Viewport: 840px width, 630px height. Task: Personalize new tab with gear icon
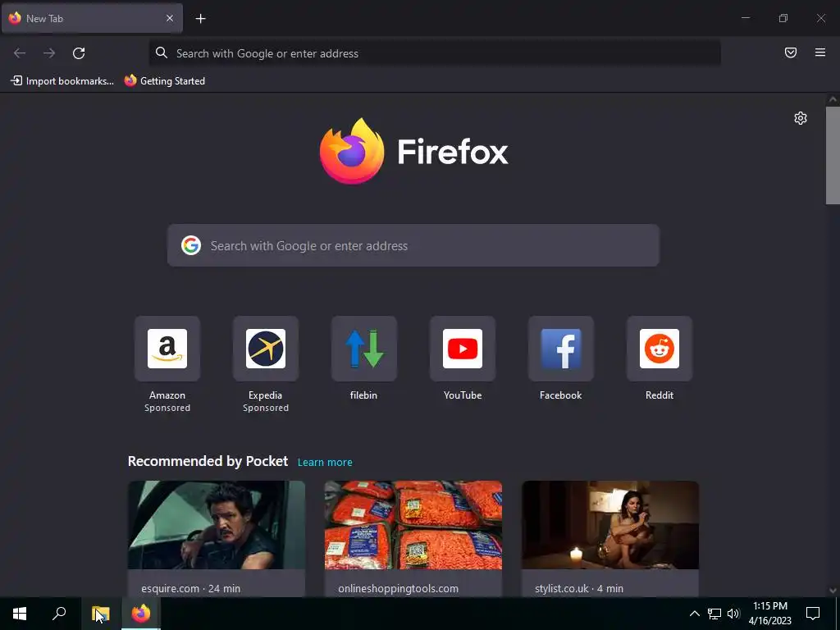click(801, 118)
